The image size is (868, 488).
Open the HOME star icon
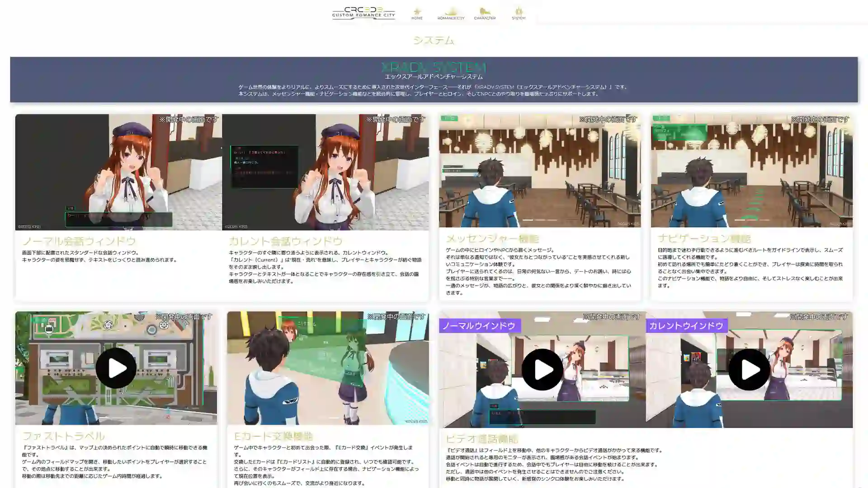click(x=417, y=13)
